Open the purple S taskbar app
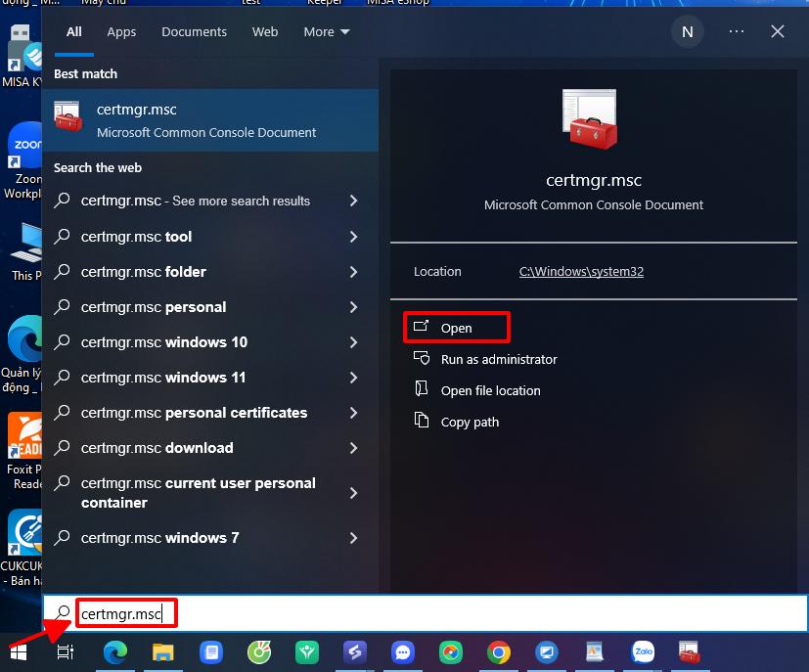809x672 pixels. click(355, 652)
